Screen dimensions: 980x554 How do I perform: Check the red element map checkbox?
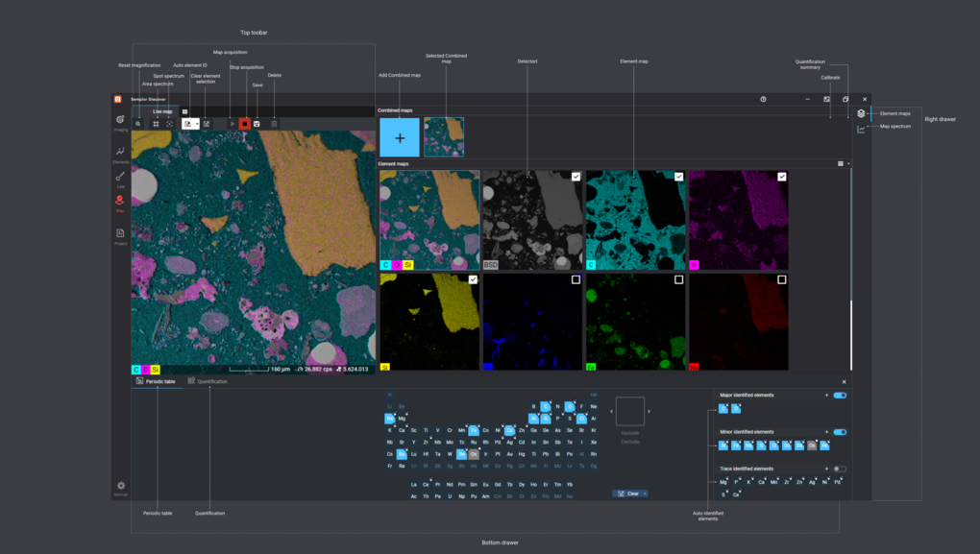[x=782, y=279]
